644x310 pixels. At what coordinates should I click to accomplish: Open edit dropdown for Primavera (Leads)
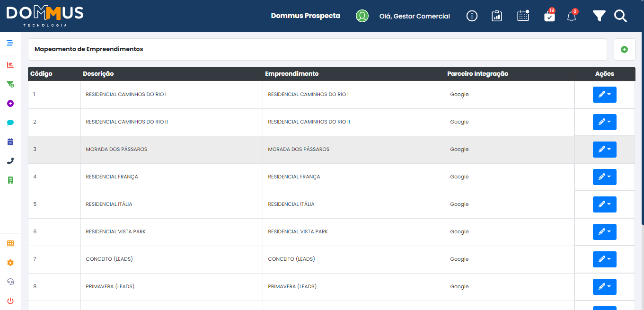(x=604, y=287)
